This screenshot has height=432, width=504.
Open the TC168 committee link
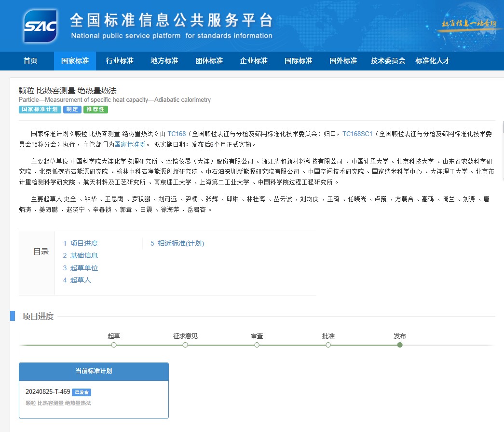177,134
